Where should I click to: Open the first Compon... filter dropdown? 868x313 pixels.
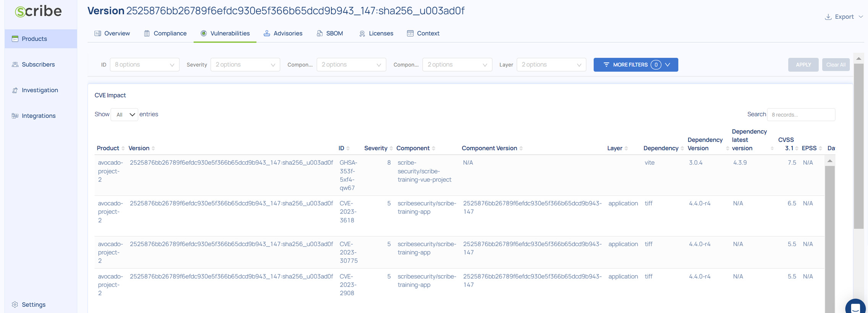point(351,65)
